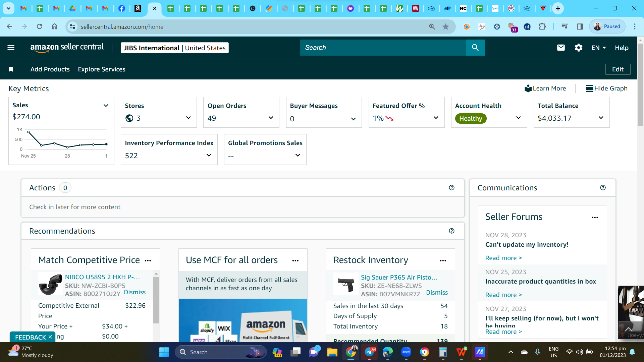Viewport: 644px width, 362px height.
Task: Open Telegram from the taskbar
Action: point(369,352)
